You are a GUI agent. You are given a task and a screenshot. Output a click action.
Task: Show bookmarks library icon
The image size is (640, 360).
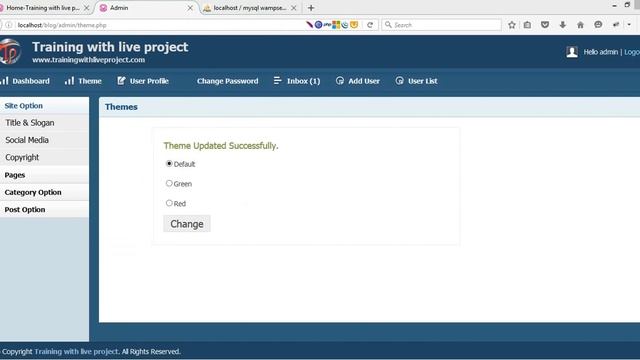tap(527, 25)
